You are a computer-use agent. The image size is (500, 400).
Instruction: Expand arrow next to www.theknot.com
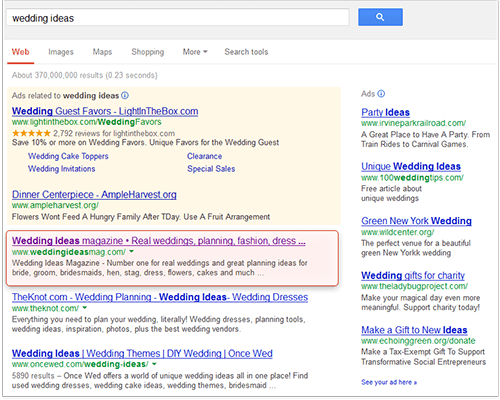[x=85, y=308]
